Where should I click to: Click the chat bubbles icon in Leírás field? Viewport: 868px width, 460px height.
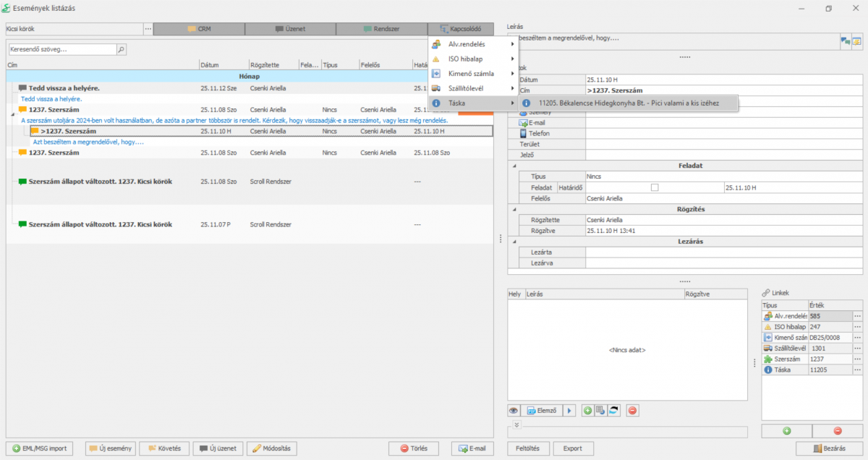[844, 41]
